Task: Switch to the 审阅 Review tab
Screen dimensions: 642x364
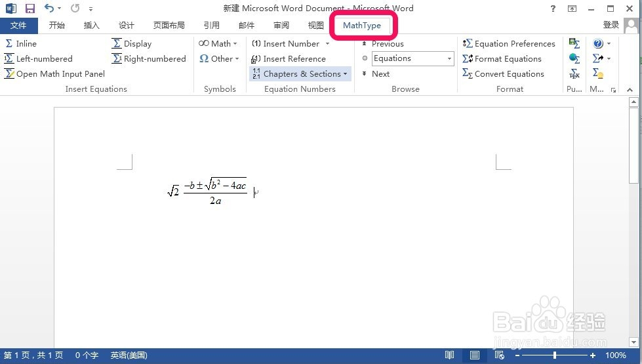Action: tap(281, 26)
